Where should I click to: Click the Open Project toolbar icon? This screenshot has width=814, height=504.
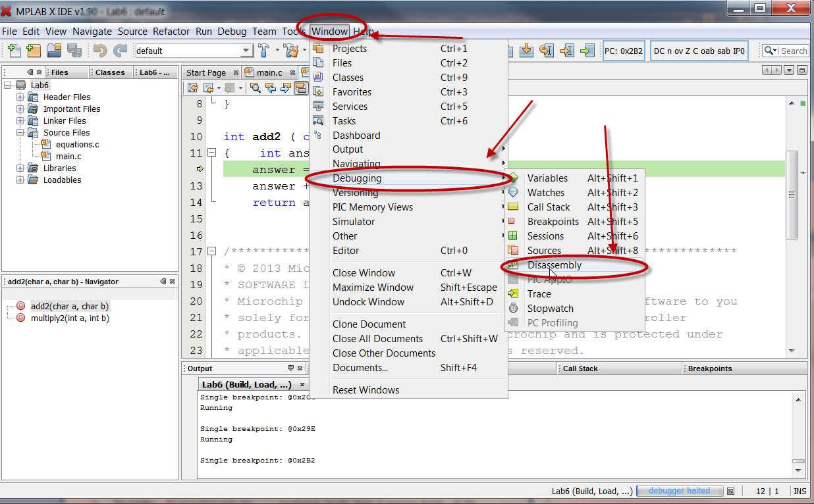53,51
